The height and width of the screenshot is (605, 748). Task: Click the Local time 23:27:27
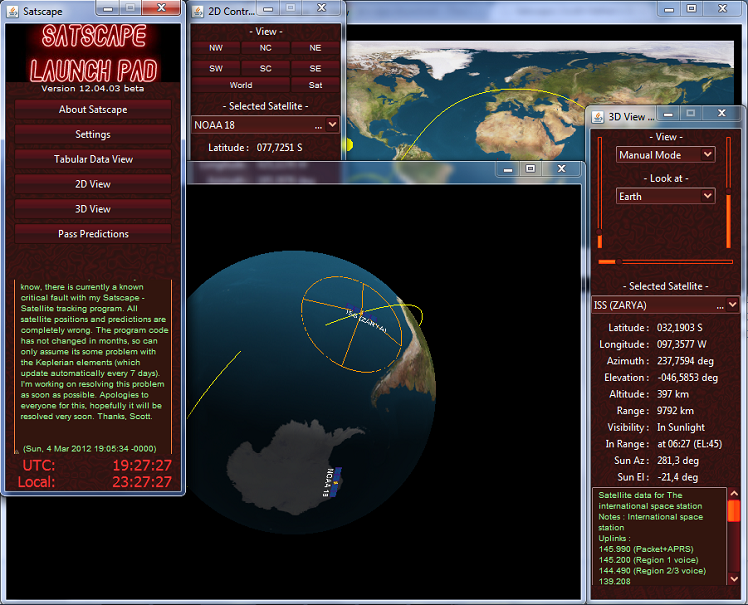[142, 482]
